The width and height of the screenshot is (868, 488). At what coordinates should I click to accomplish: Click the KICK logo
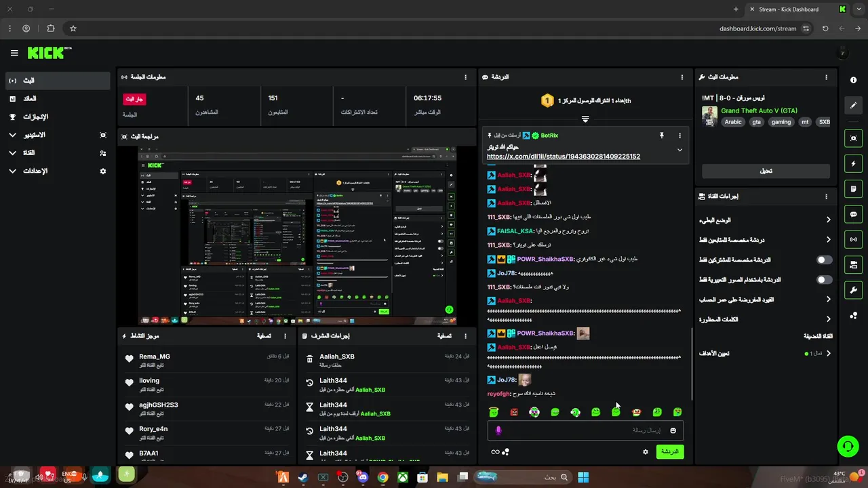[x=50, y=53]
